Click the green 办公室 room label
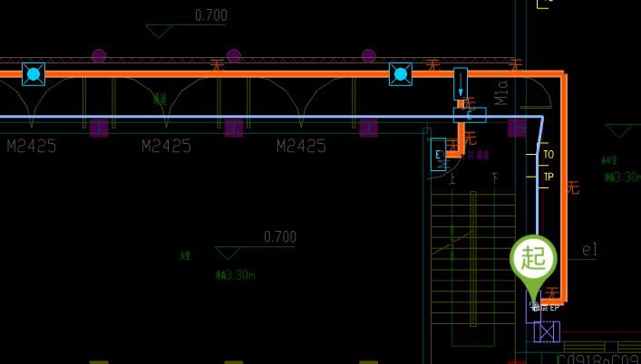This screenshot has height=364, width=641. [x=608, y=160]
